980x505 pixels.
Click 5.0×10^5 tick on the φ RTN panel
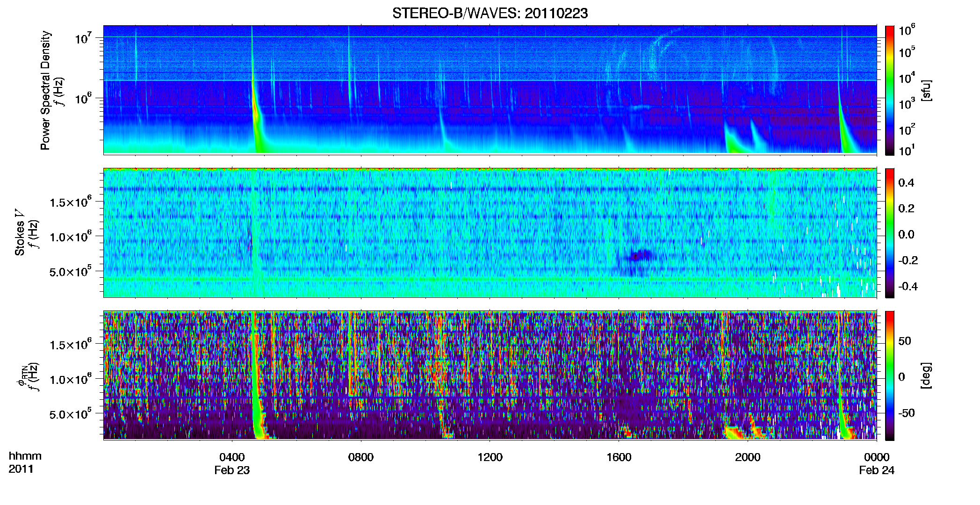pos(71,414)
